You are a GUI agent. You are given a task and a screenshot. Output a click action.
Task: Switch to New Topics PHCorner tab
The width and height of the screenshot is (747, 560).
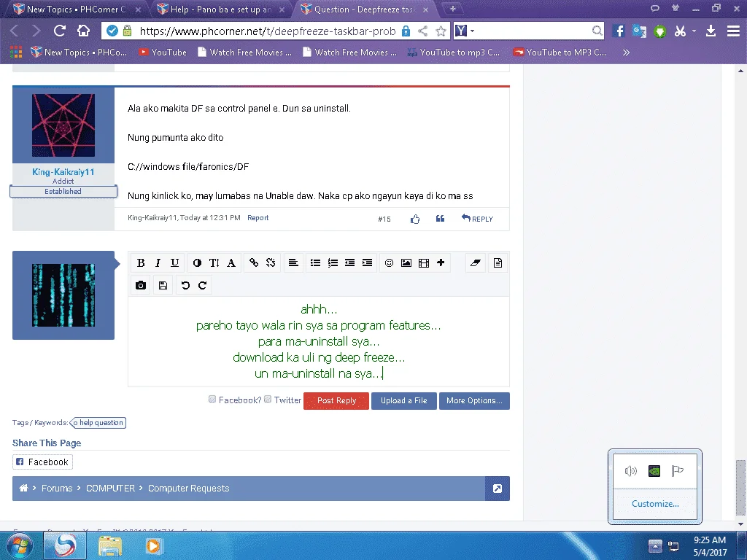click(x=76, y=9)
